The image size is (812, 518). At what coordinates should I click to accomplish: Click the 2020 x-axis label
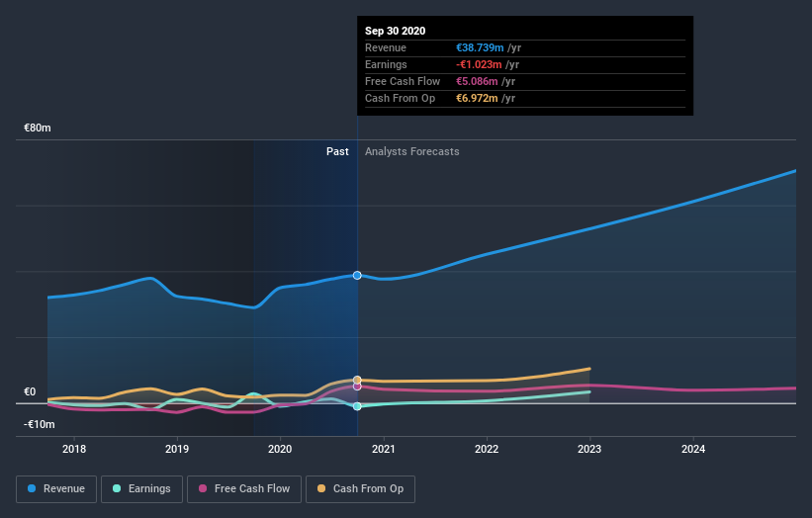(280, 449)
